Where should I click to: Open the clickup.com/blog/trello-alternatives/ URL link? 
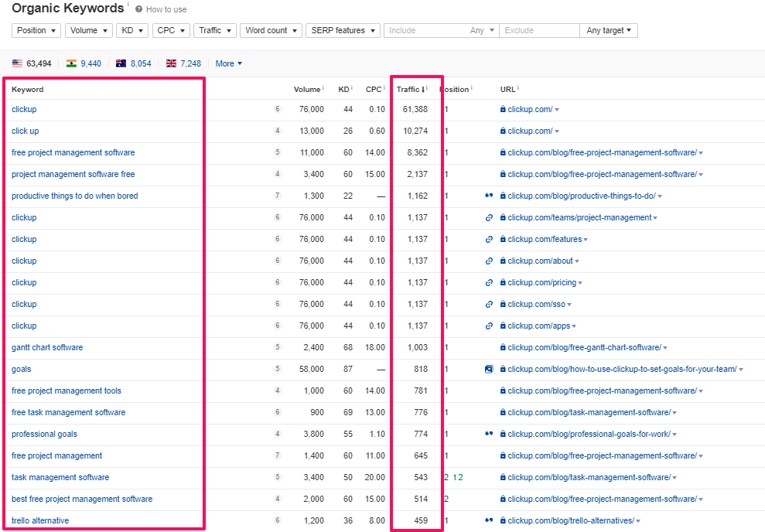point(571,520)
